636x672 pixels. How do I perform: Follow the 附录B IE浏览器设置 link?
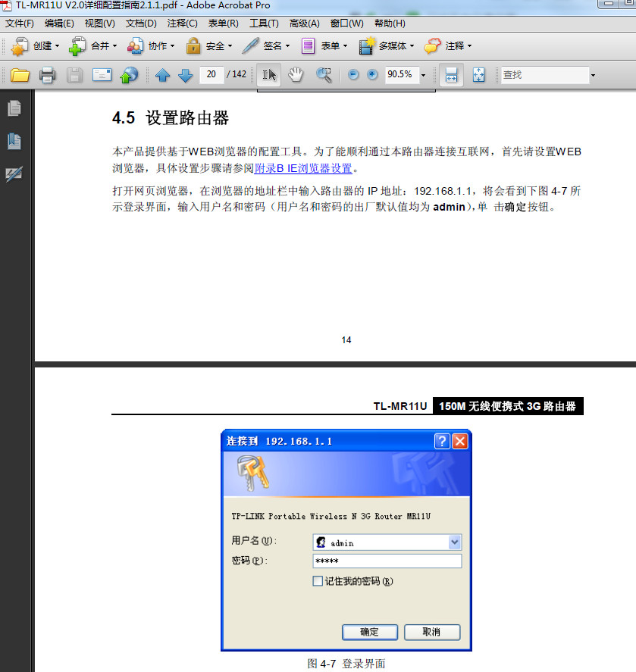pyautogui.click(x=303, y=168)
